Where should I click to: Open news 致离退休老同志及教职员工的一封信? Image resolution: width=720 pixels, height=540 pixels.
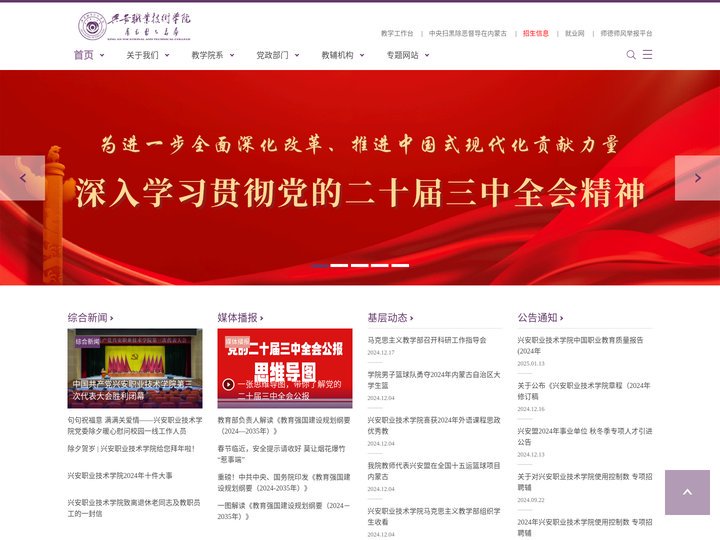[x=134, y=508]
